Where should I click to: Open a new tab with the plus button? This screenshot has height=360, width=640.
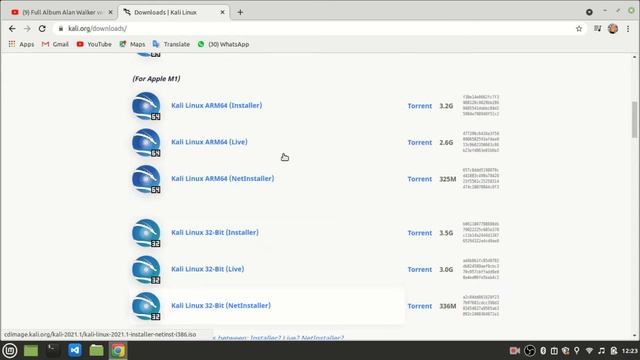click(x=240, y=12)
